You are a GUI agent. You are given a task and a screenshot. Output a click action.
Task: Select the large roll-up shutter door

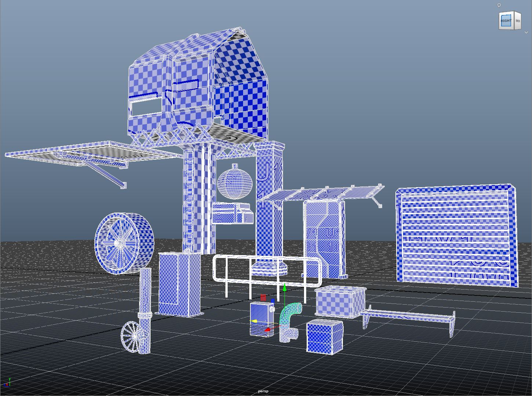pyautogui.click(x=456, y=235)
